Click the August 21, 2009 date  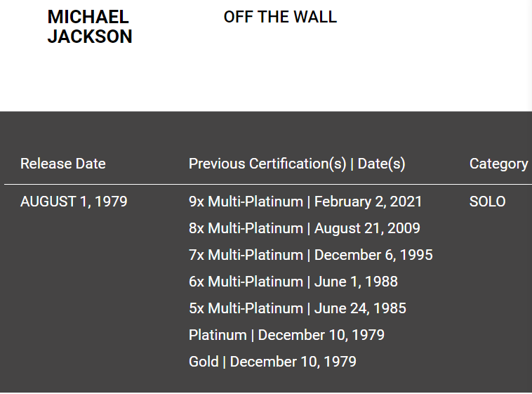point(367,228)
